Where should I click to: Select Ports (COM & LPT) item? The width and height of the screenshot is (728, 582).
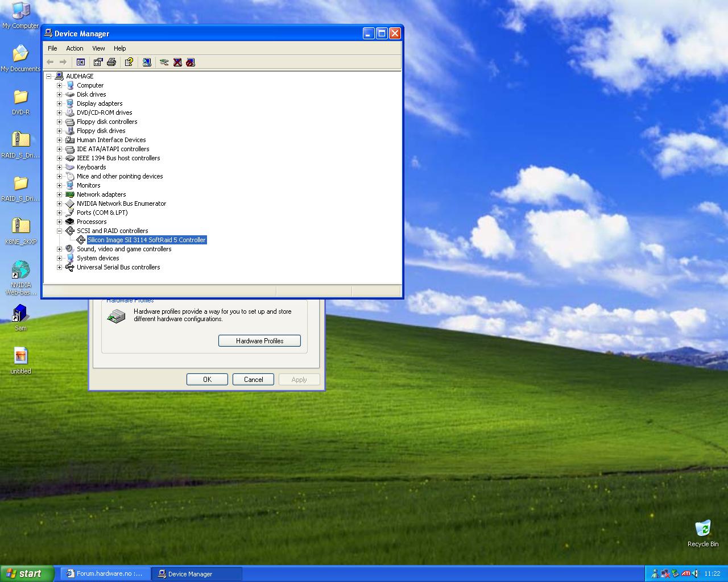click(102, 213)
